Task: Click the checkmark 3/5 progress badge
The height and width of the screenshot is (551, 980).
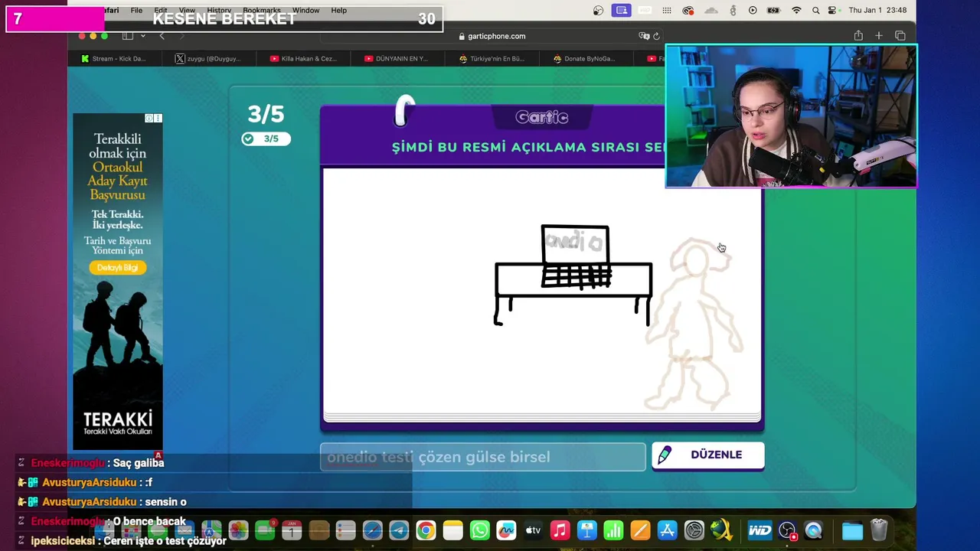Action: pos(266,139)
